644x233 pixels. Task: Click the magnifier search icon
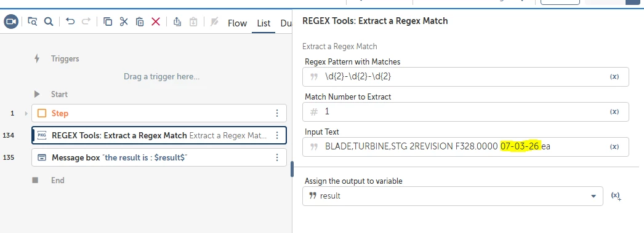click(x=49, y=22)
